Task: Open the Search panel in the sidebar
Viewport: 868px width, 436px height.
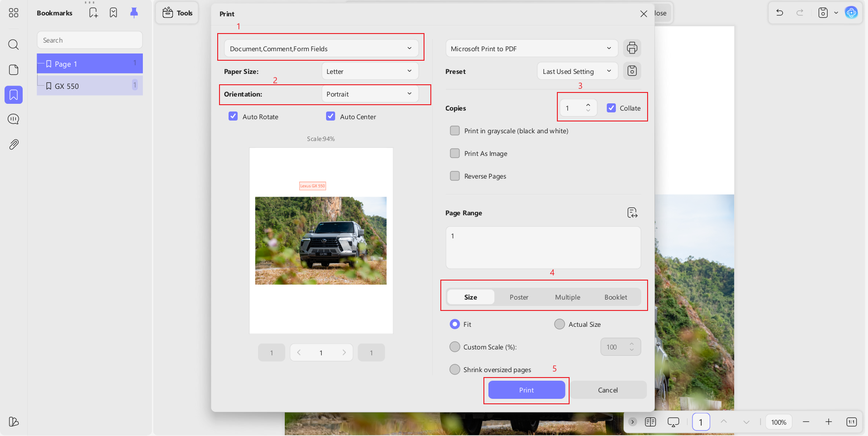Action: click(13, 44)
